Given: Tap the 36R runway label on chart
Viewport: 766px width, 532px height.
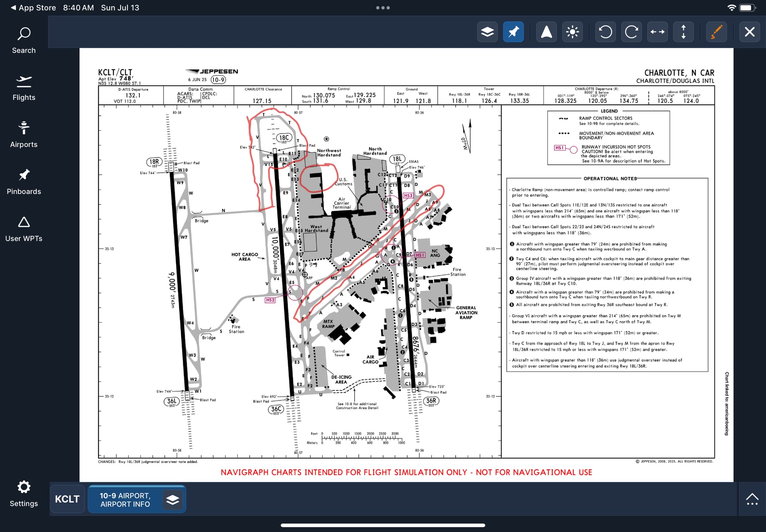Looking at the screenshot, I should pos(431,401).
